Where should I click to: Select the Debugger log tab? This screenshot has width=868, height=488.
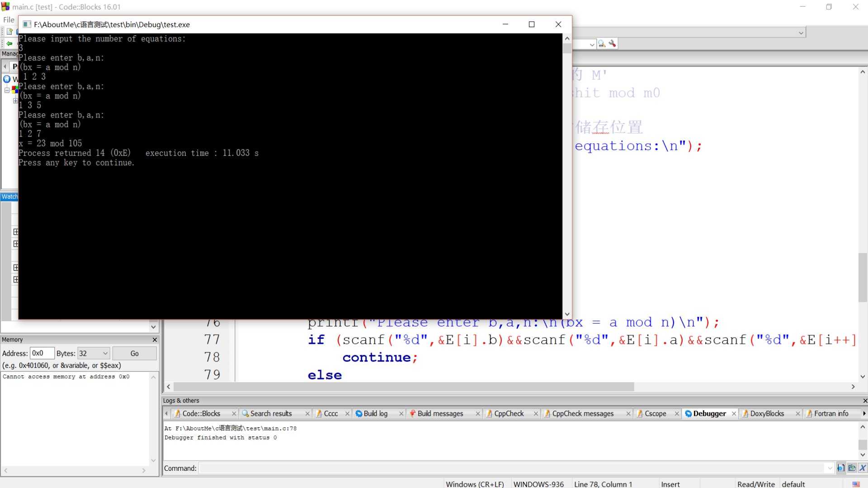[709, 413]
